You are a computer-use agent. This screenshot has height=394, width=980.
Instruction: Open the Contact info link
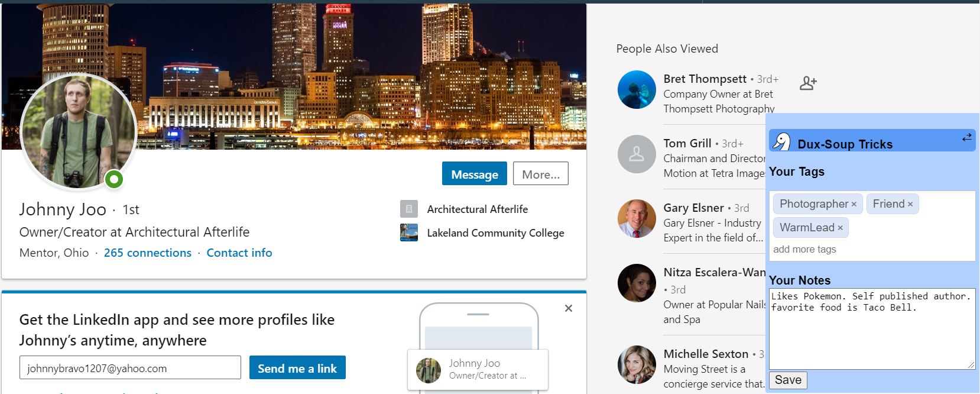(x=239, y=253)
